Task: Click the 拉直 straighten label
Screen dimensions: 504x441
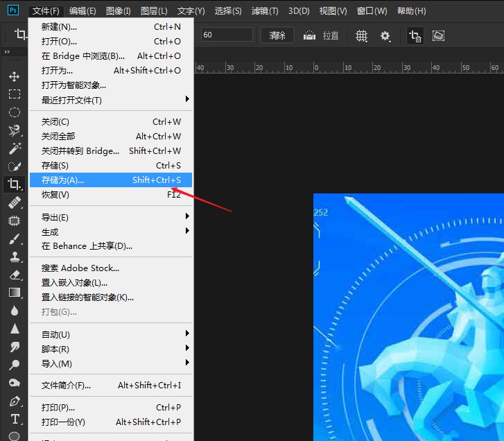Action: click(x=331, y=35)
